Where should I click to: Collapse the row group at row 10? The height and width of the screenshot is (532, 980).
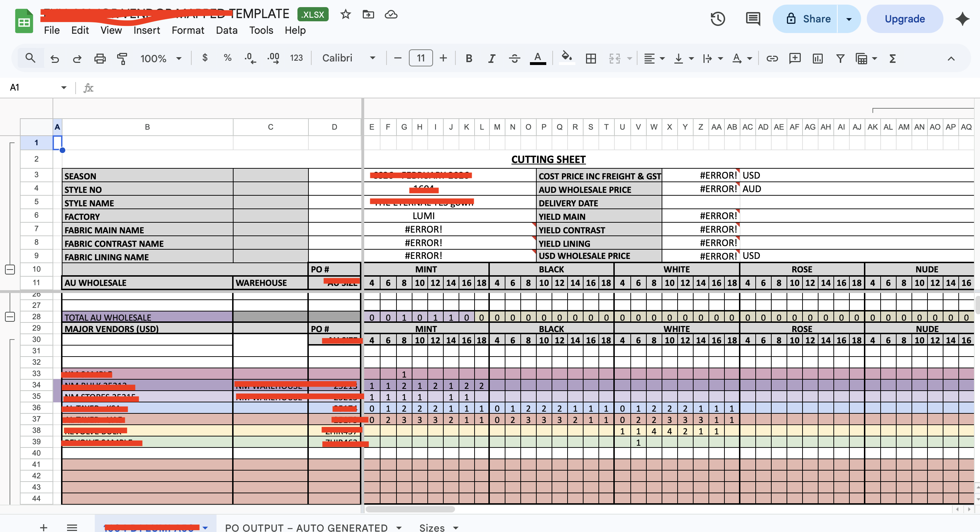(x=10, y=270)
